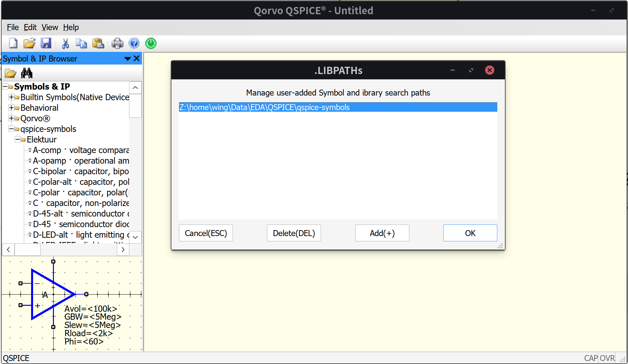Select the qspice-symbols library path entry
The height and width of the screenshot is (364, 628).
[x=338, y=107]
